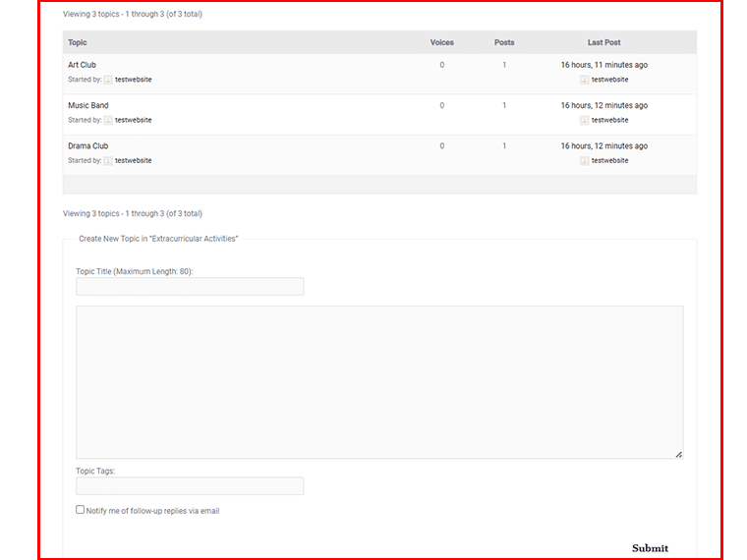Click the 'Topic Tags:' label
The width and height of the screenshot is (747, 560).
95,471
